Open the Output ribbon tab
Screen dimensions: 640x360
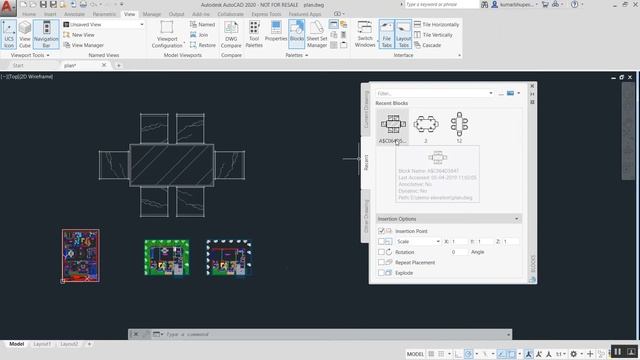pyautogui.click(x=176, y=14)
